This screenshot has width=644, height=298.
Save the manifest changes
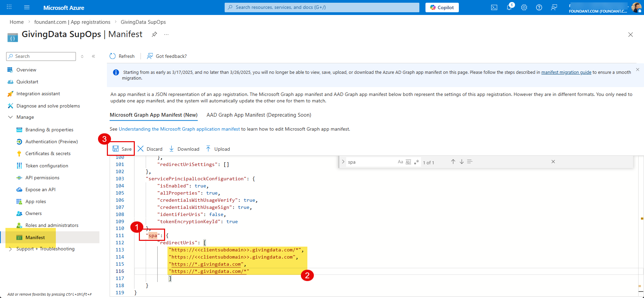click(x=122, y=149)
